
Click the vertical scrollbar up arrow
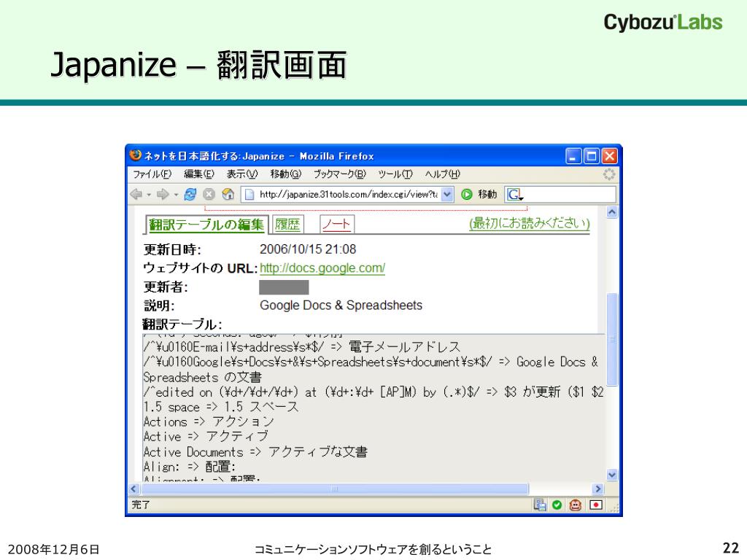[612, 212]
